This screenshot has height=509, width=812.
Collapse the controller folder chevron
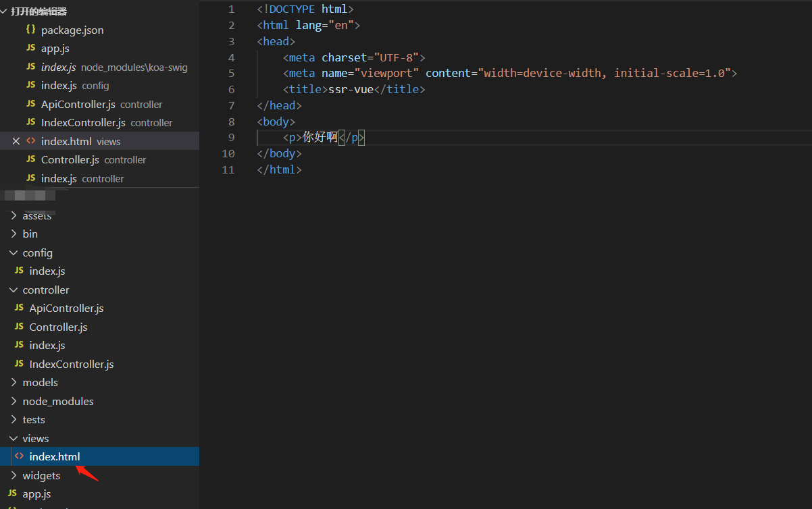(14, 290)
